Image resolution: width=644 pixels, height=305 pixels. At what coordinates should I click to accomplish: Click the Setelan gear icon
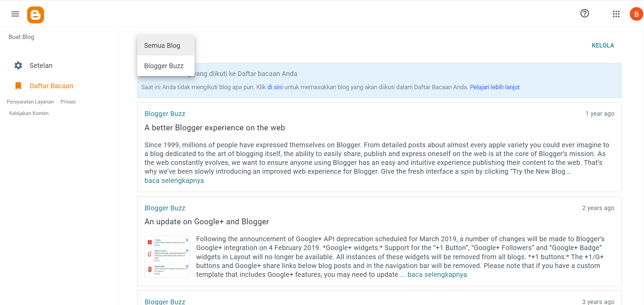(x=18, y=65)
